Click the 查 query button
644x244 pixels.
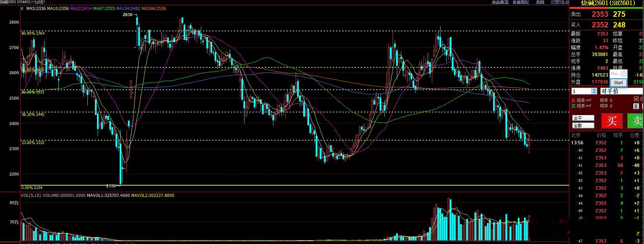pyautogui.click(x=636, y=106)
